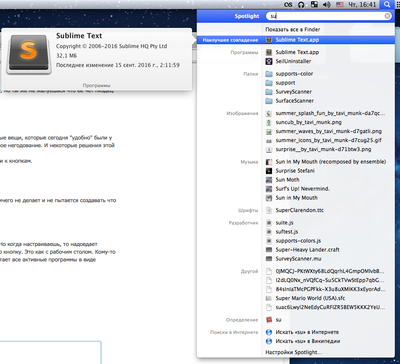Open suftest.js developer file
Viewport: 400px width, 364px height.
(x=287, y=232)
